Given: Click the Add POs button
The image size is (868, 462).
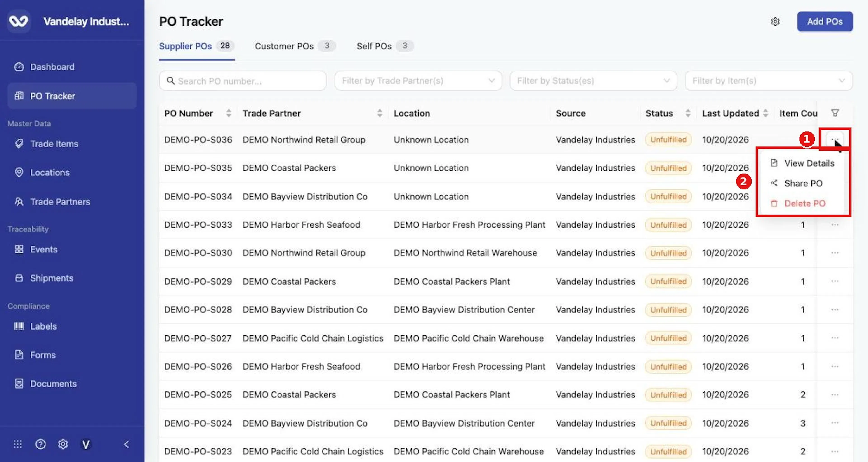Looking at the screenshot, I should coord(825,21).
